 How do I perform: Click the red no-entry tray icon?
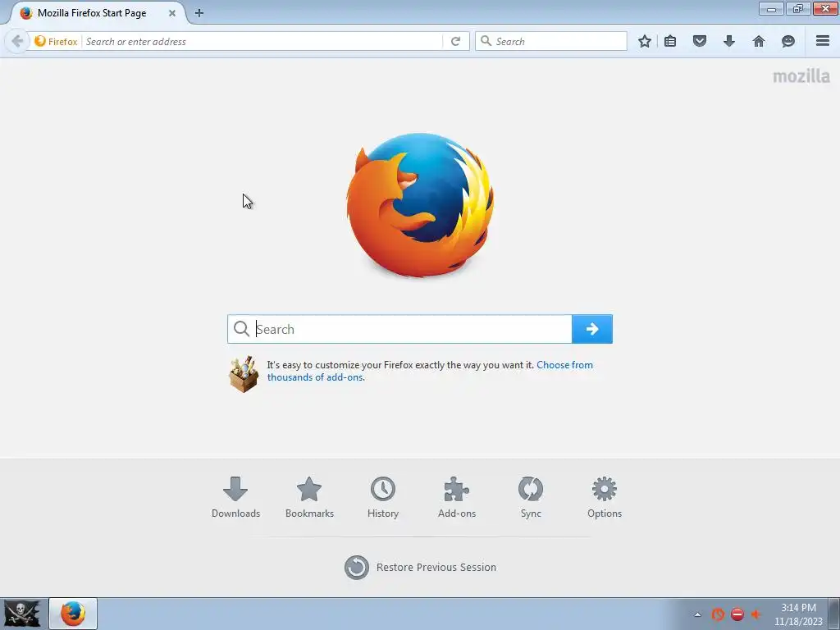[737, 614]
